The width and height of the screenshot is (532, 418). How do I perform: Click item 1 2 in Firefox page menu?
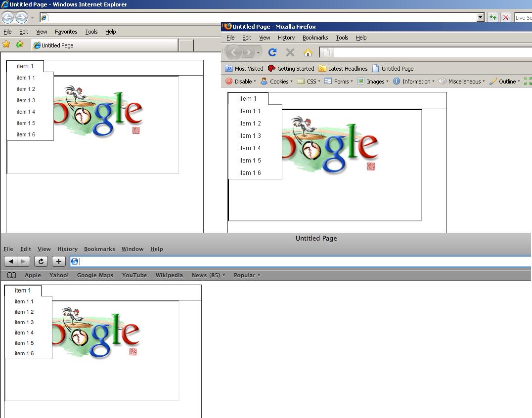[250, 124]
